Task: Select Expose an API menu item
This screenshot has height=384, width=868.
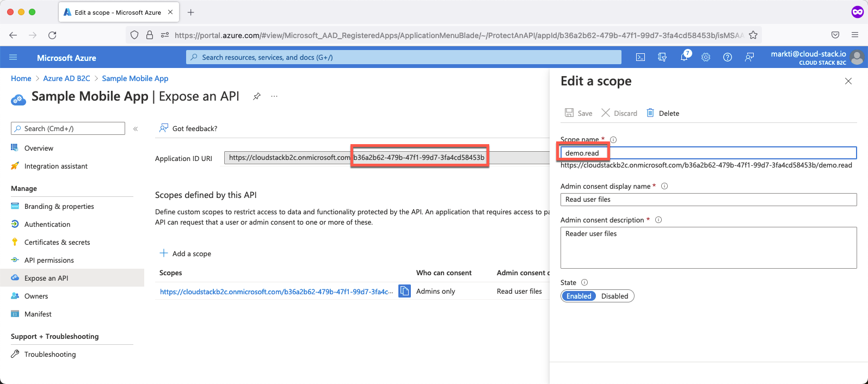Action: (72, 278)
